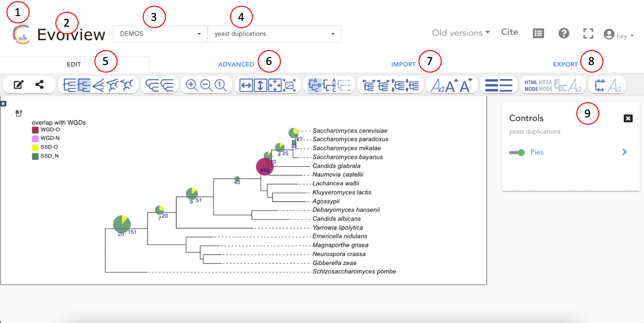Toggle Pies off in the Controls panel
The image size is (644, 323).
coord(517,152)
